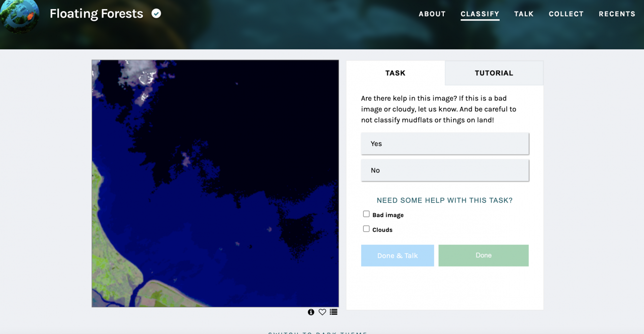Open the Floating Forests project avatar
The width and height of the screenshot is (644, 334).
click(x=20, y=15)
